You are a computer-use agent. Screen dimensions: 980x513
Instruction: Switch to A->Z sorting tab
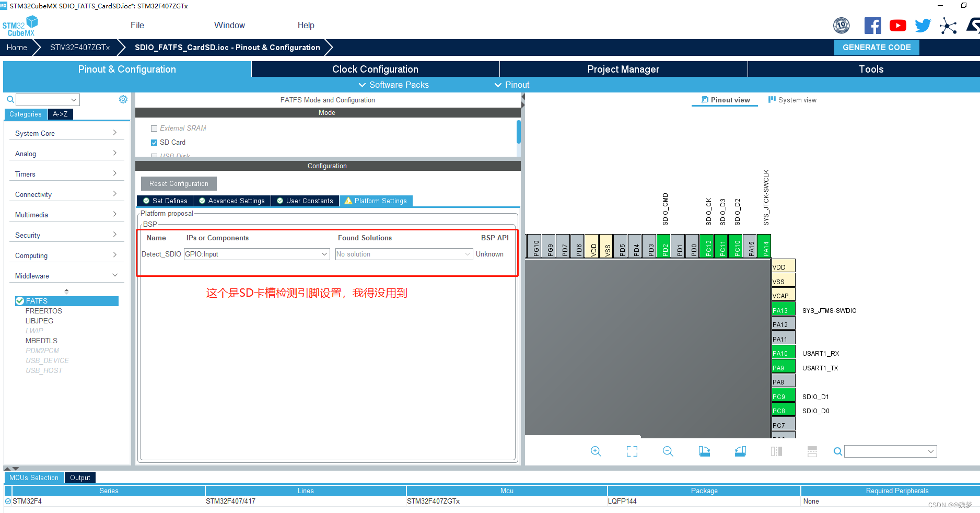click(60, 114)
